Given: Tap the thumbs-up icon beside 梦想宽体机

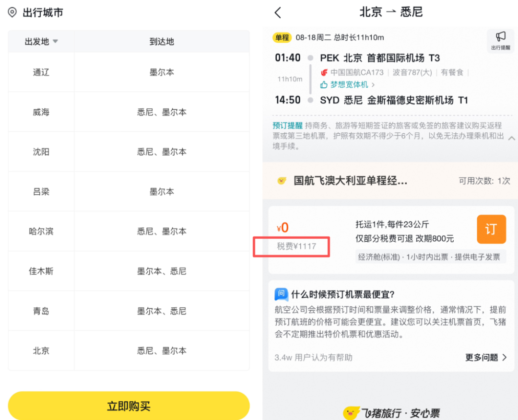Looking at the screenshot, I should [x=324, y=85].
